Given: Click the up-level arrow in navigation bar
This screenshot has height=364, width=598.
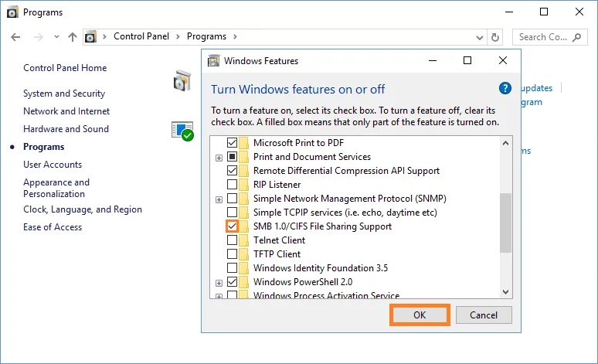Looking at the screenshot, I should coord(73,36).
